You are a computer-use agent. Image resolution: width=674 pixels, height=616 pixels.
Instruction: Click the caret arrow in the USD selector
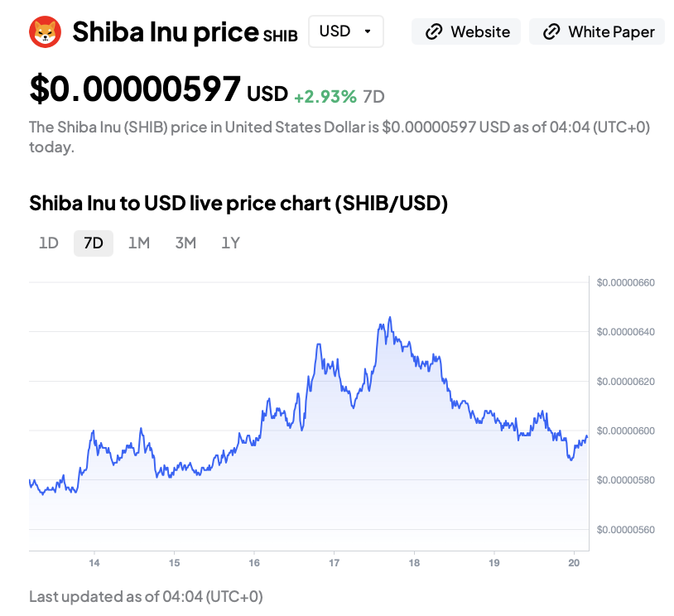coord(367,31)
